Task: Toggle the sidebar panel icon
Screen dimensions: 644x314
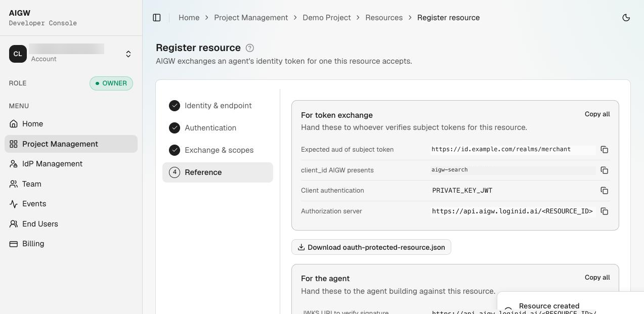Action: tap(157, 18)
